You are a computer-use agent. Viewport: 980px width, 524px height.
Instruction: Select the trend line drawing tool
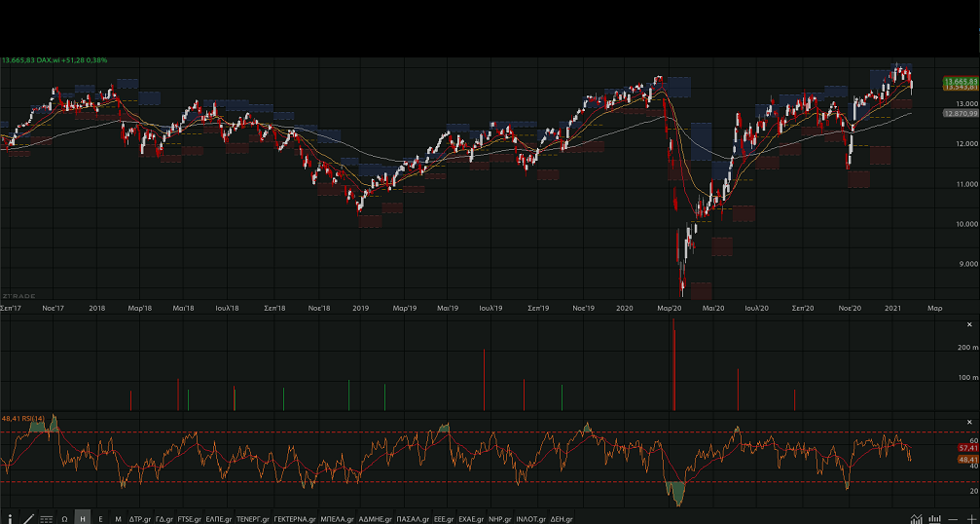coord(28,519)
